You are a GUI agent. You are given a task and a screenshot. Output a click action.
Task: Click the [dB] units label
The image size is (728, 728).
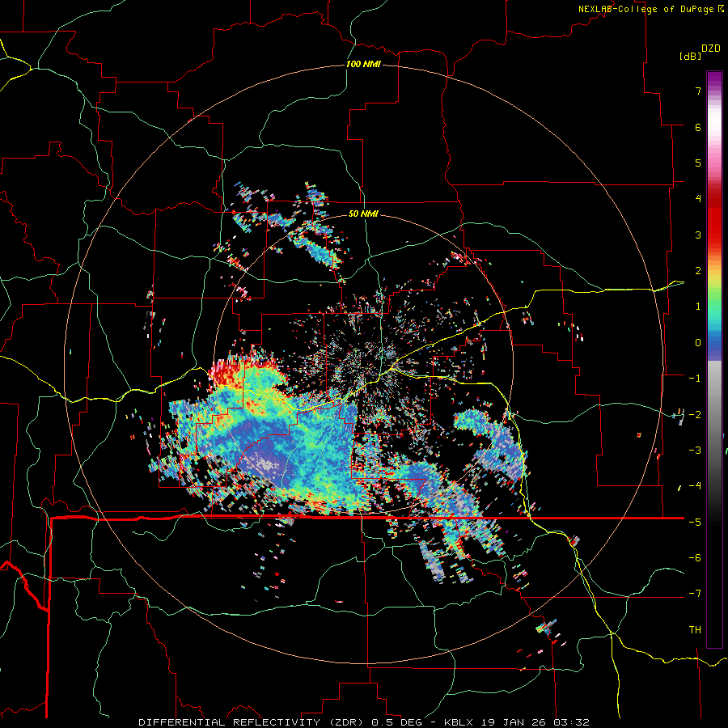[690, 56]
